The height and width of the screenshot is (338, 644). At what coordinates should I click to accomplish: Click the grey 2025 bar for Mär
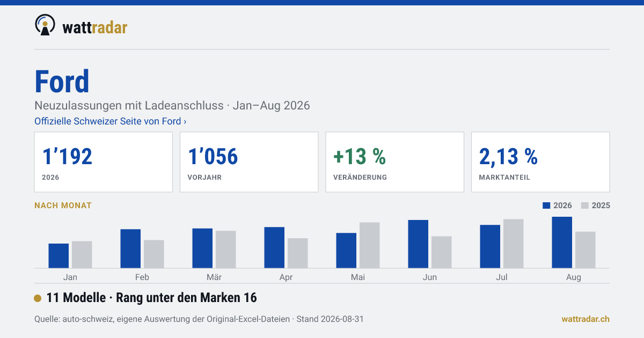click(x=226, y=249)
